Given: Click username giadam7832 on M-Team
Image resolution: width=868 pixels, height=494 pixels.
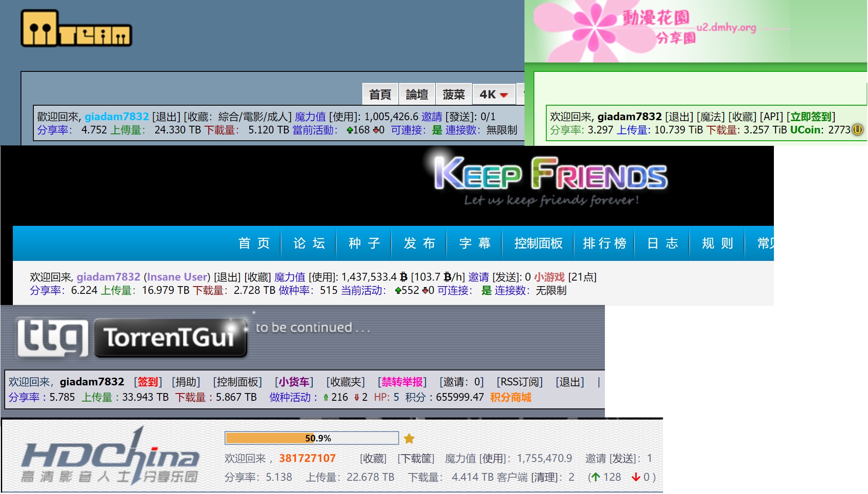Looking at the screenshot, I should click(116, 116).
